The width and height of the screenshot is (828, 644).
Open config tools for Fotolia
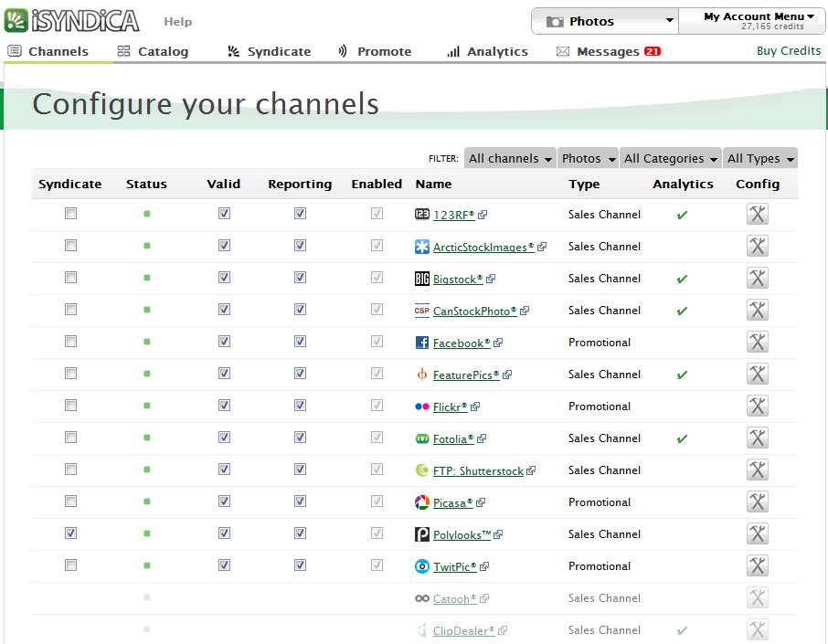tap(758, 438)
